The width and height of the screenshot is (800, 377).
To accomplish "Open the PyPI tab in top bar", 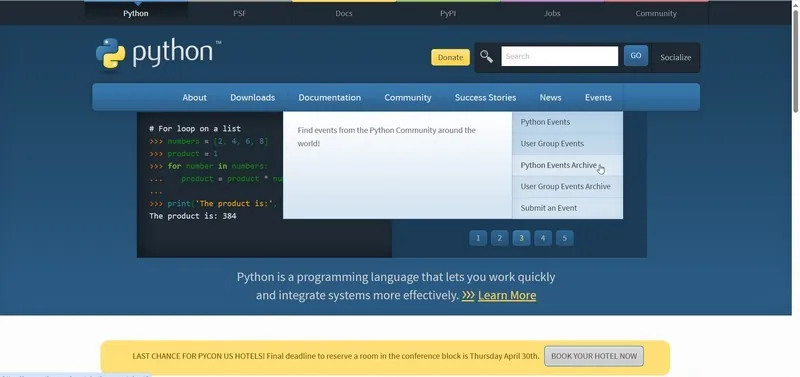I will pyautogui.click(x=448, y=13).
